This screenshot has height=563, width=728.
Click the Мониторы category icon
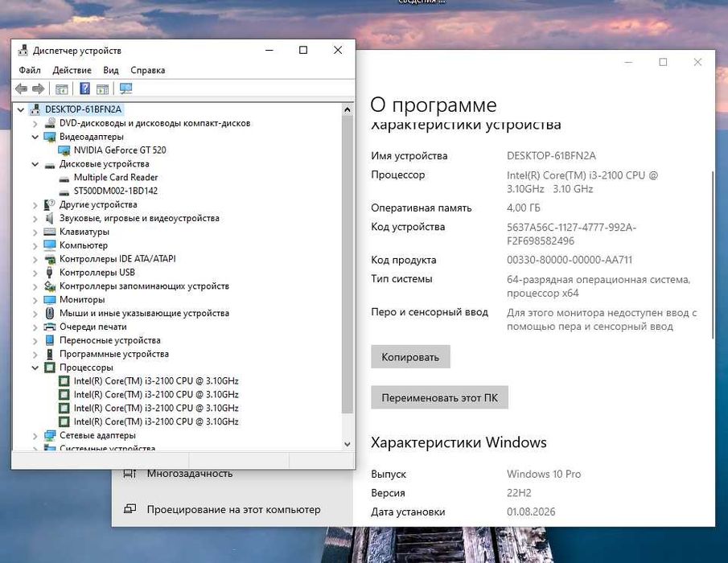50,299
